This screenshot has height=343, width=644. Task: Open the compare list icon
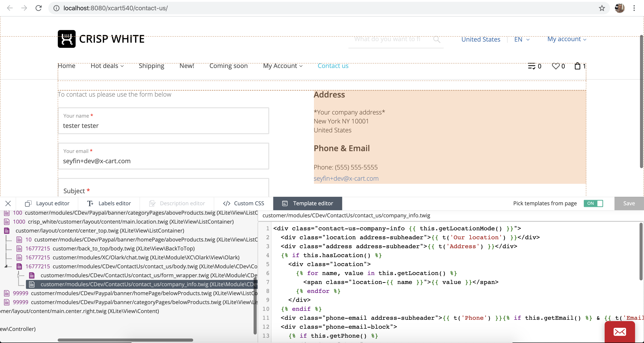pos(532,66)
